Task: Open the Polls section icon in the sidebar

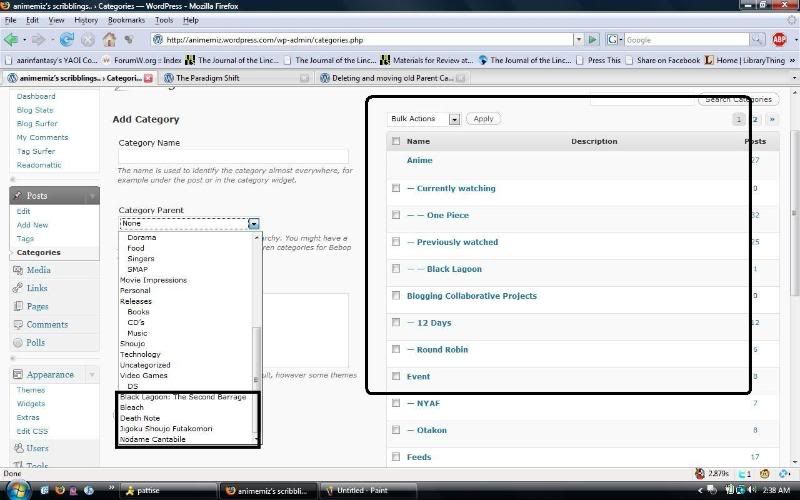Action: point(18,343)
